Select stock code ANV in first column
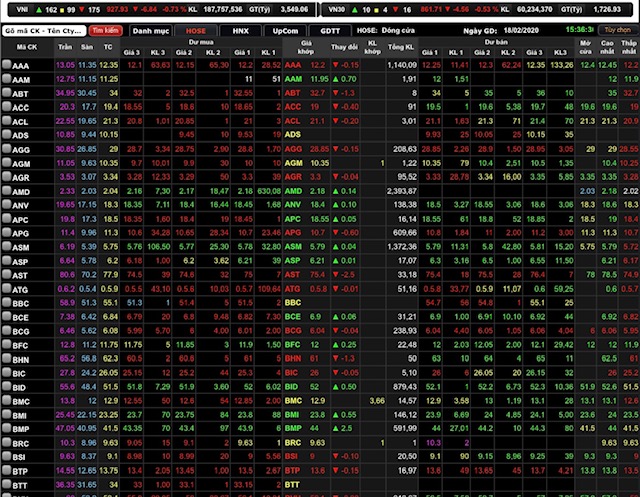Screen dimensions: 640x497 pos(20,206)
